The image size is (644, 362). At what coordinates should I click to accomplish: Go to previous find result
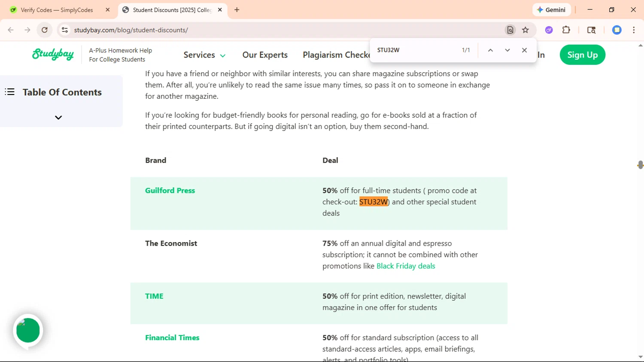490,50
